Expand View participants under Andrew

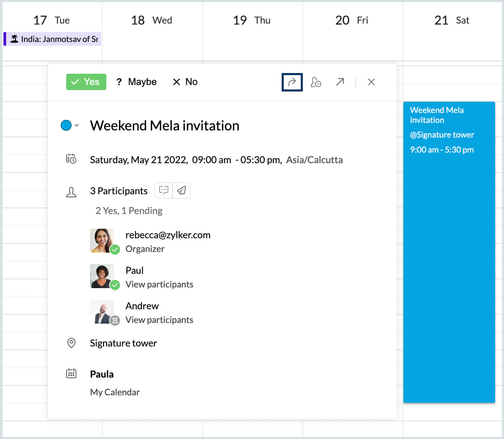[159, 320]
